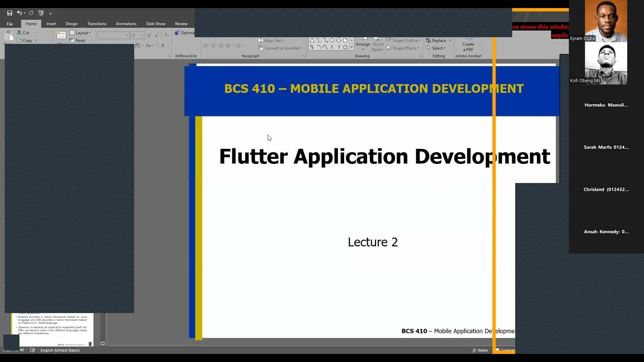
Task: Select the down arrow shape
Action: coord(339,40)
